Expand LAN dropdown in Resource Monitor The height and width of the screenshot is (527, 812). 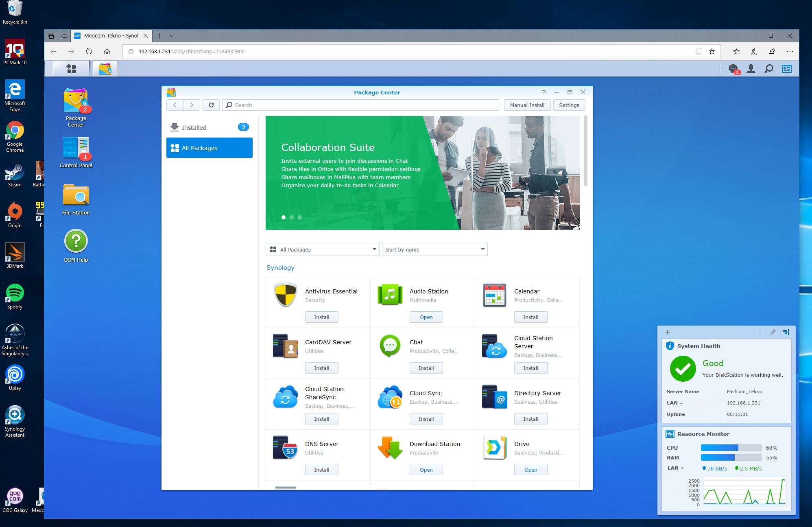[x=675, y=468]
